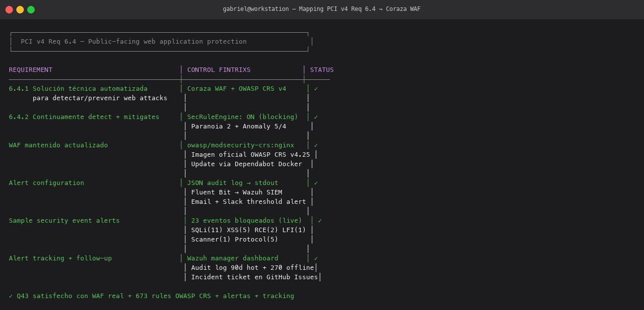
Task: Click 'WAF mantenido actualizado' requirement text
Action: [x=58, y=145]
